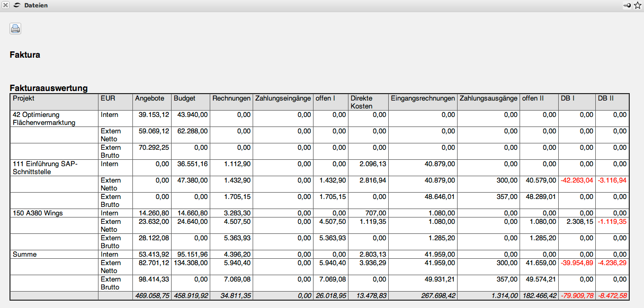Click the total 469.058,75 in footer row
Viewport: 644px width, 308px height.
point(151,296)
